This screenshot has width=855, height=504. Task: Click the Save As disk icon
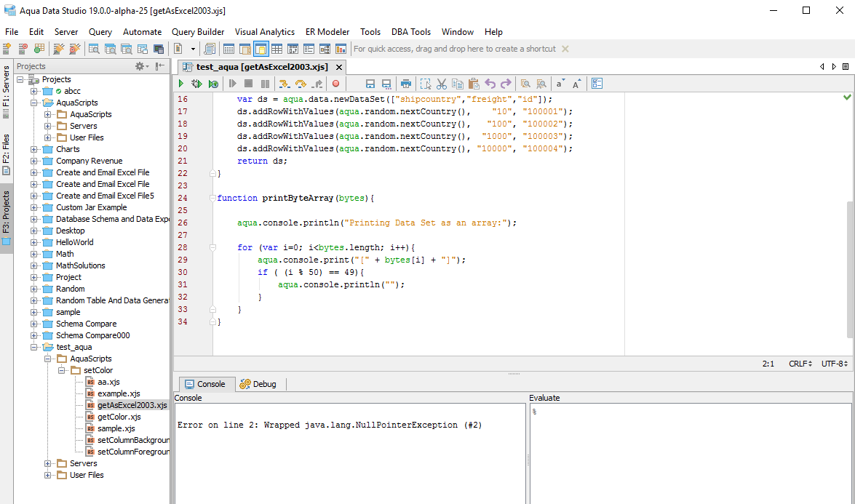click(386, 84)
